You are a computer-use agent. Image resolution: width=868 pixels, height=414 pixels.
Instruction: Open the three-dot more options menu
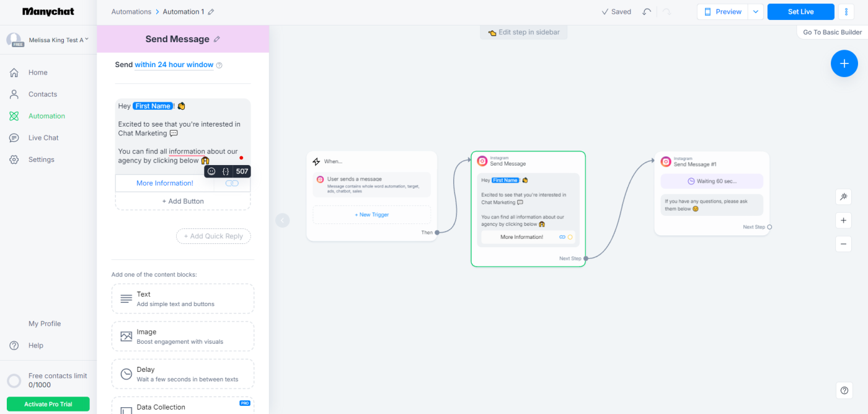click(x=846, y=12)
